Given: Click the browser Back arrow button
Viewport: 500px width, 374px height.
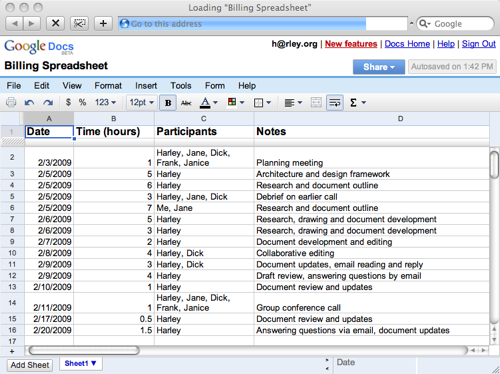Looking at the screenshot, I should point(15,24).
